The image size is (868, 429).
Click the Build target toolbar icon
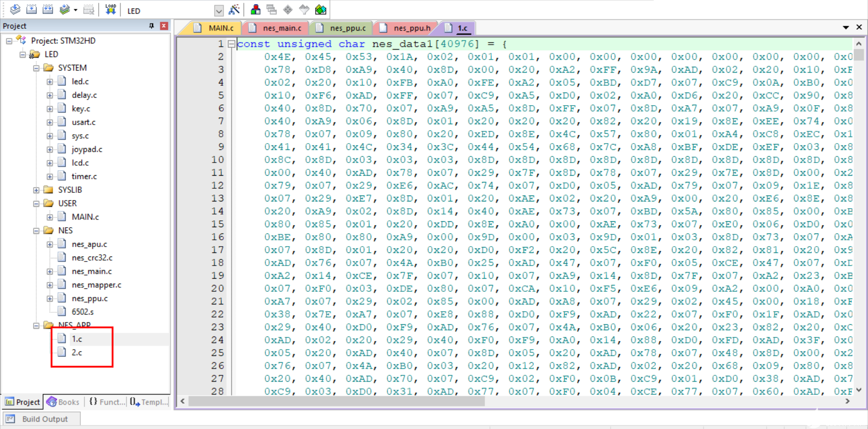[x=32, y=9]
